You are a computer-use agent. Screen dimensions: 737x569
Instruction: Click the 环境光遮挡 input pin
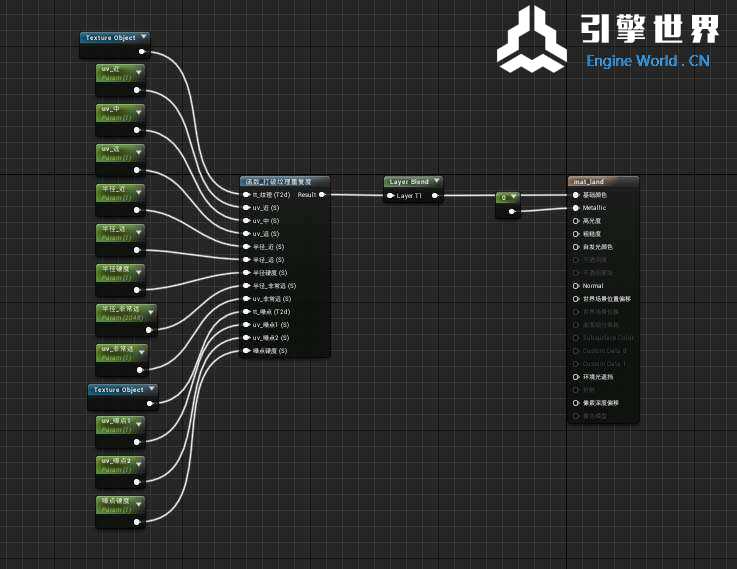point(575,377)
